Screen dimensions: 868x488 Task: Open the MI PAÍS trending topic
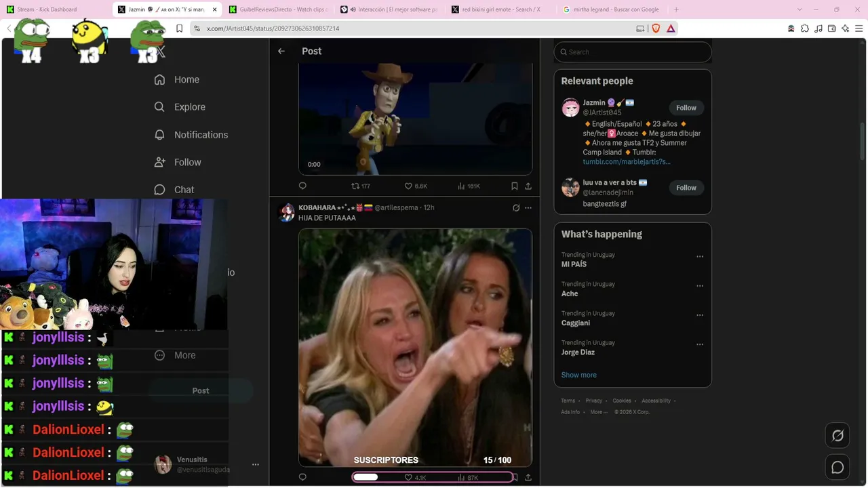click(574, 264)
